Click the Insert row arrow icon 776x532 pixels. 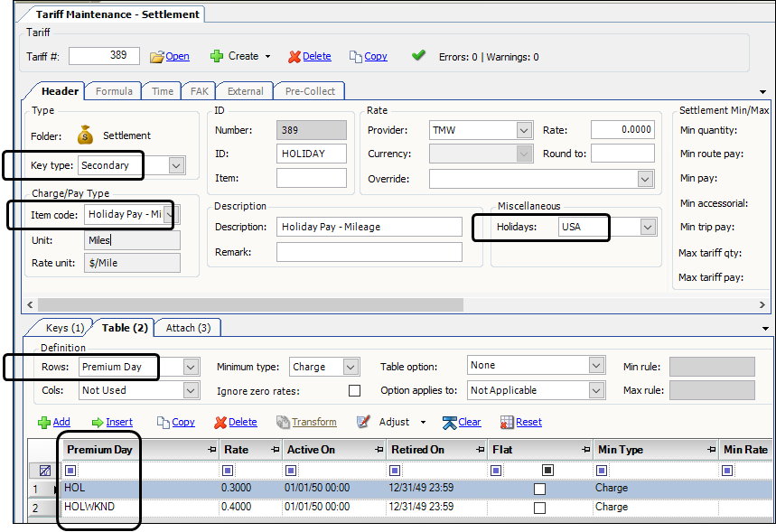pos(98,422)
